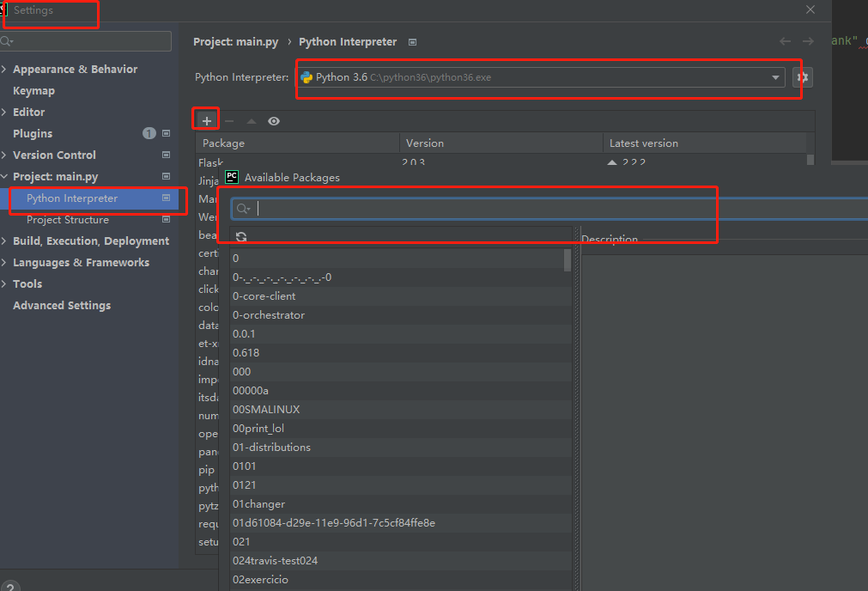Select the 0121 package
This screenshot has width=868, height=591.
coord(401,485)
